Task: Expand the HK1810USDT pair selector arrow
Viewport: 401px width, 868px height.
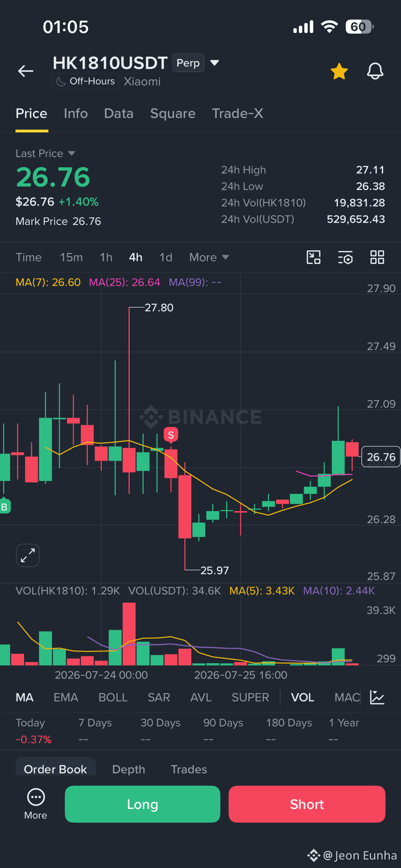Action: pyautogui.click(x=215, y=63)
